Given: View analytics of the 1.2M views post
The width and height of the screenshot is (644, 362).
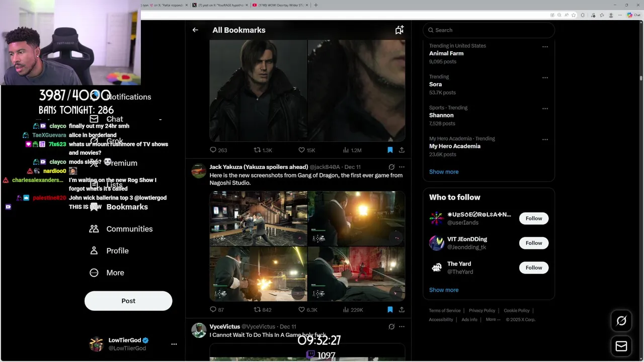Looking at the screenshot, I should [352, 150].
